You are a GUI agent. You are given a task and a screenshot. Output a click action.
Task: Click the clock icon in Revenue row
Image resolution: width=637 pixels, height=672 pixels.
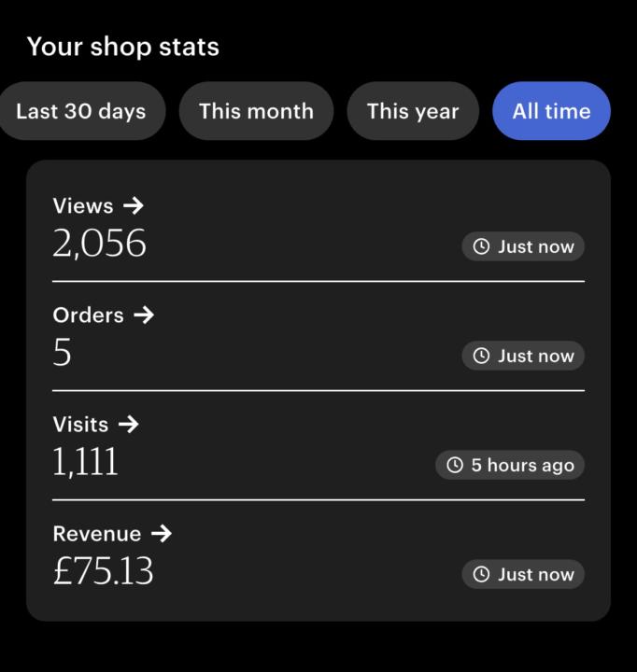[482, 574]
